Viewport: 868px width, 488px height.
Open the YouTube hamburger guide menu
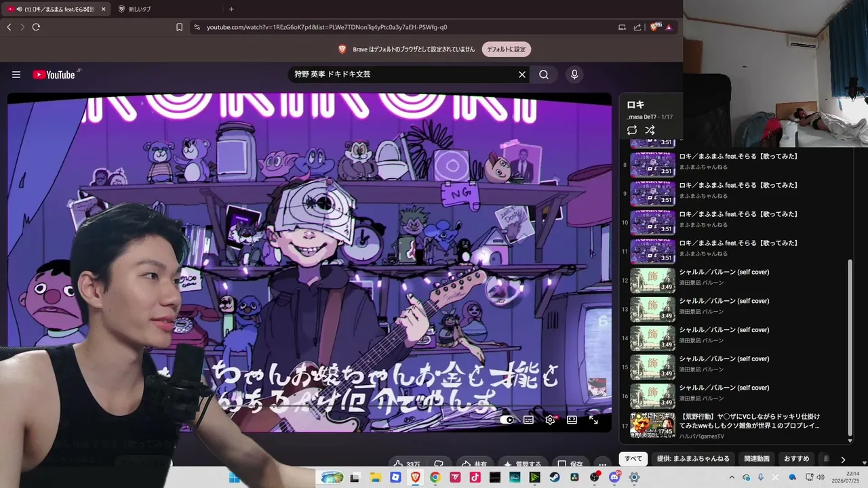coord(16,75)
